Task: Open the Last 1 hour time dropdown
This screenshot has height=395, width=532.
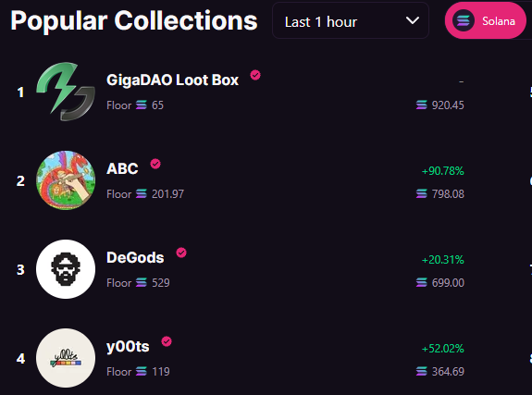Action: (x=351, y=20)
